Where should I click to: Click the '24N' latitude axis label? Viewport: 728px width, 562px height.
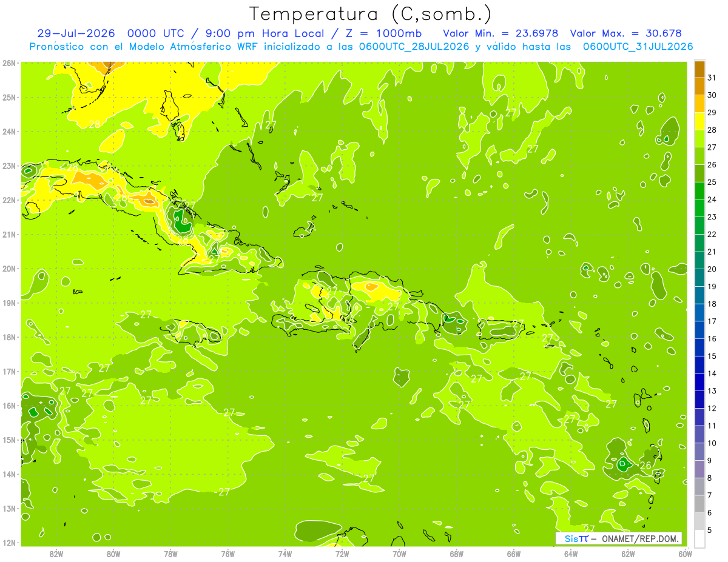tap(8, 132)
